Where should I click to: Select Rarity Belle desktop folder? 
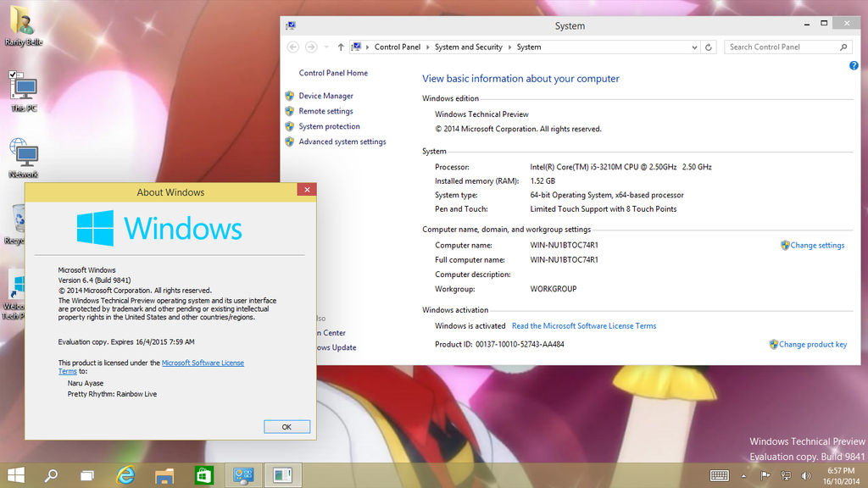click(x=23, y=26)
